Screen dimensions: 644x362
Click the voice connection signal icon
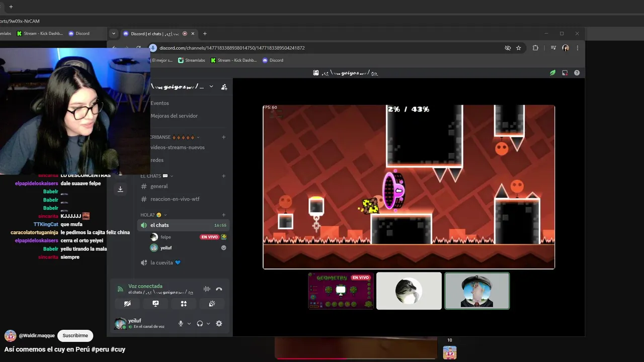[x=120, y=289]
